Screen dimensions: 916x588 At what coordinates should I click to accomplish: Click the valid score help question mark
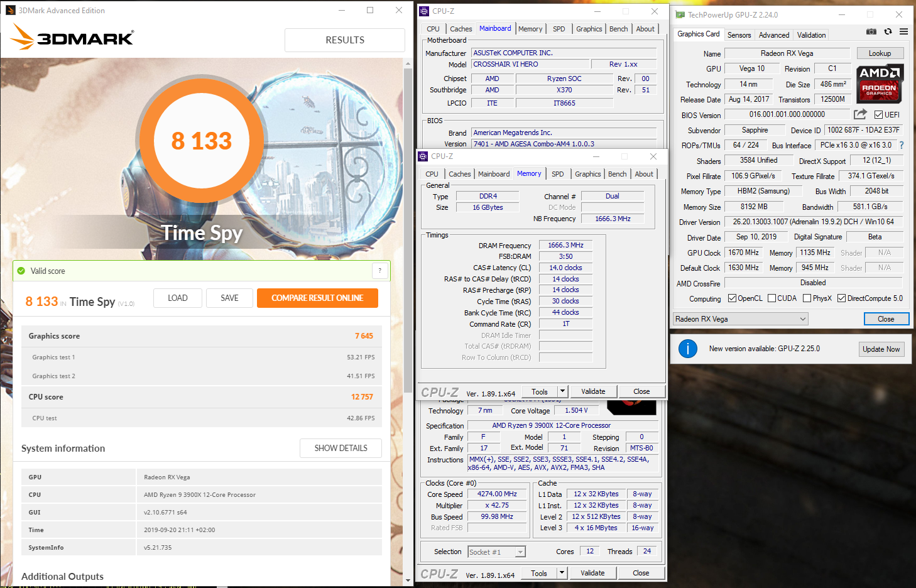coord(379,271)
